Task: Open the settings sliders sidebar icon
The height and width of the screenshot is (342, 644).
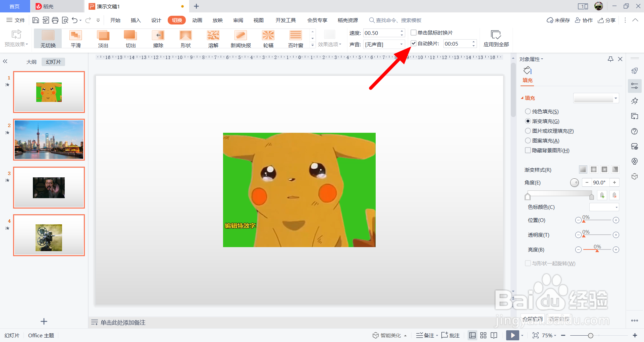Action: 635,86
